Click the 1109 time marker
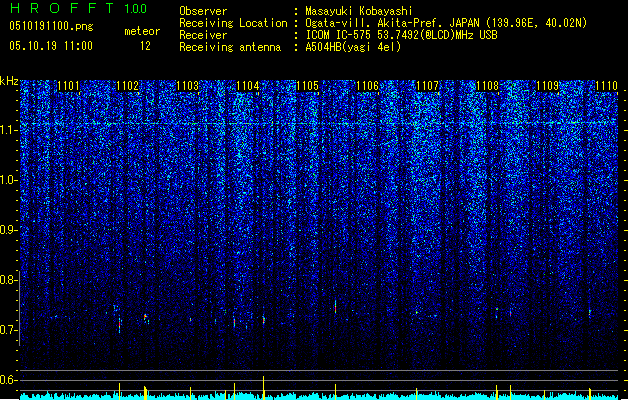 point(547,86)
